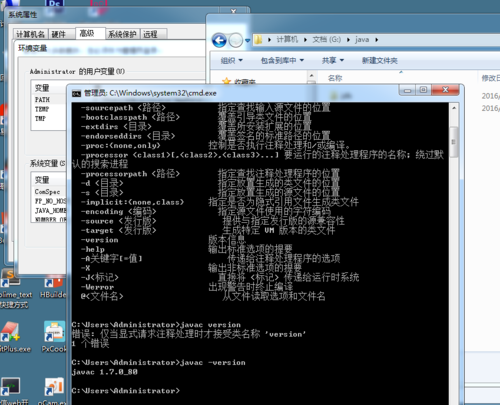Select the 远程 tab
Image resolution: width=500 pixels, height=405 pixels.
tap(150, 34)
